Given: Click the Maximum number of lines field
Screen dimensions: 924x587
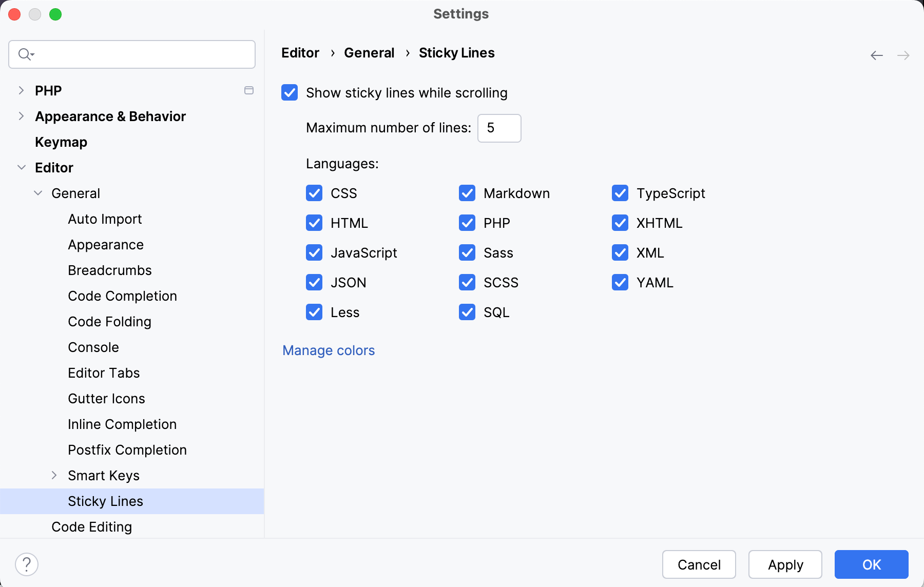Looking at the screenshot, I should point(498,128).
